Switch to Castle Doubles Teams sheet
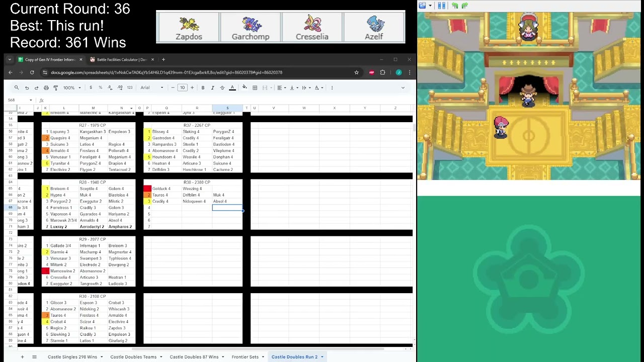Image resolution: width=644 pixels, height=362 pixels. [x=133, y=357]
